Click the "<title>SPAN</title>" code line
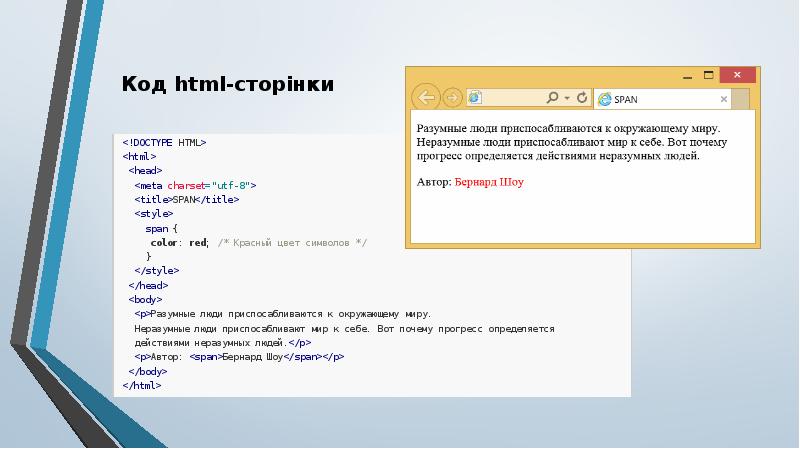800x449 pixels. (187, 199)
